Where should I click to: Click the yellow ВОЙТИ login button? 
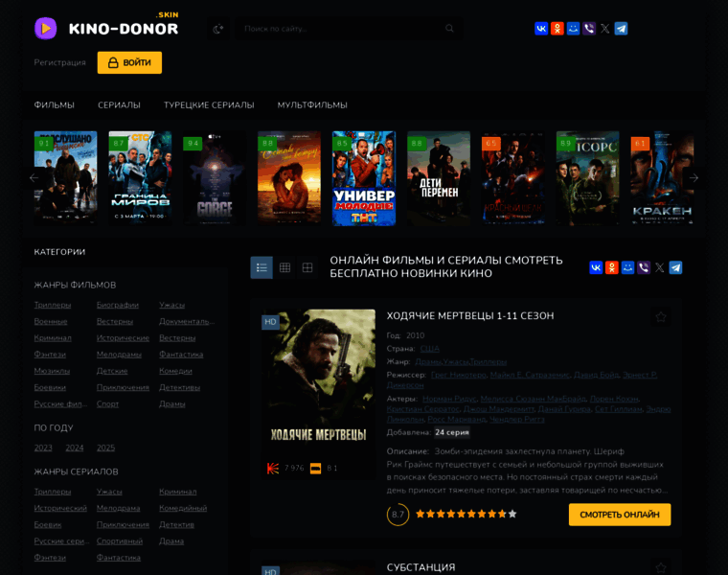point(129,62)
